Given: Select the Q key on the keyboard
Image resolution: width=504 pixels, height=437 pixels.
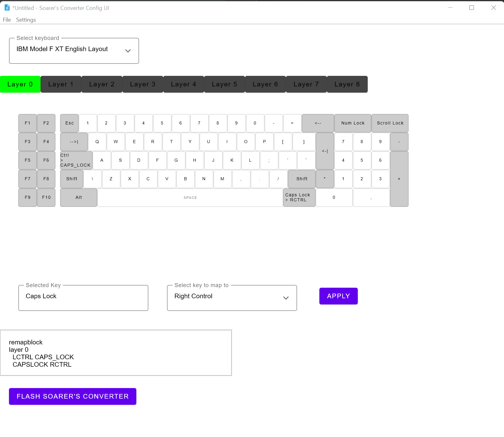Looking at the screenshot, I should (x=97, y=142).
